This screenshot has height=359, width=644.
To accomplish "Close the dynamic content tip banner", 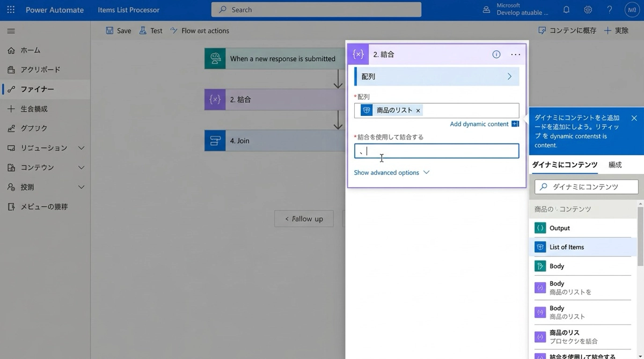I will tap(634, 118).
